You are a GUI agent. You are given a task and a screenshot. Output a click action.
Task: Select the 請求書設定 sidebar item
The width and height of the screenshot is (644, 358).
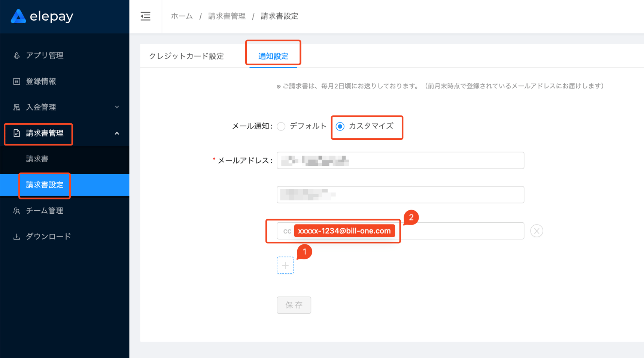click(x=44, y=185)
